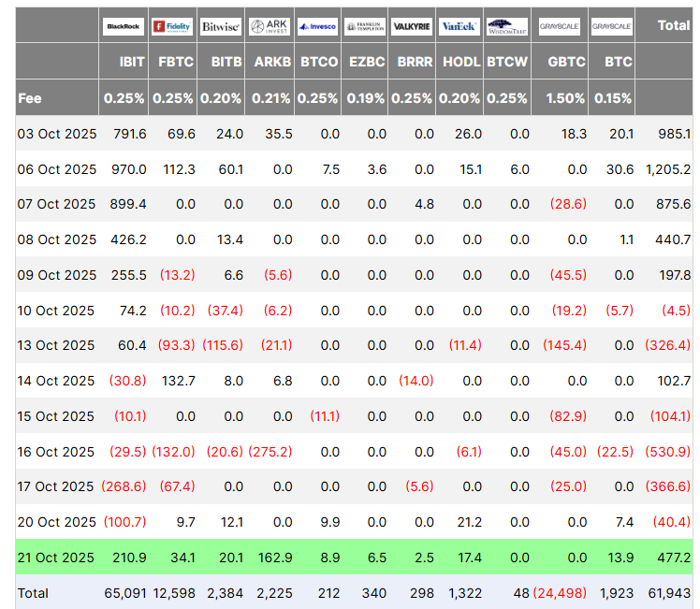Select the 61,943 grand total cell

tap(669, 593)
